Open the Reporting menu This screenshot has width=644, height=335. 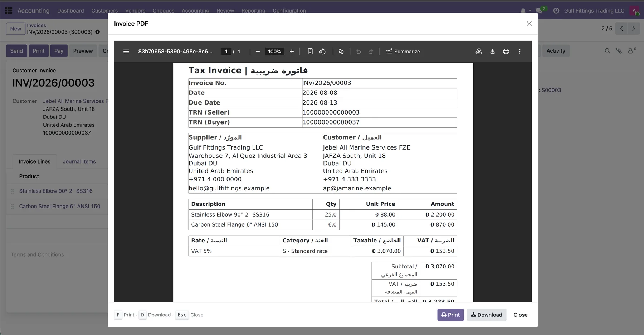pos(253,11)
